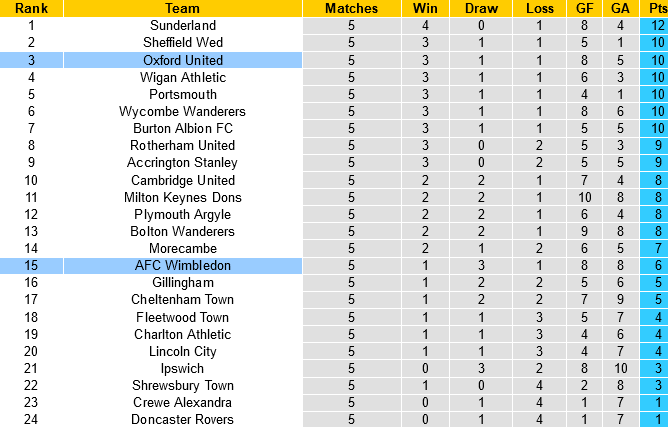
Task: Click the Matches column header
Action: click(x=351, y=8)
